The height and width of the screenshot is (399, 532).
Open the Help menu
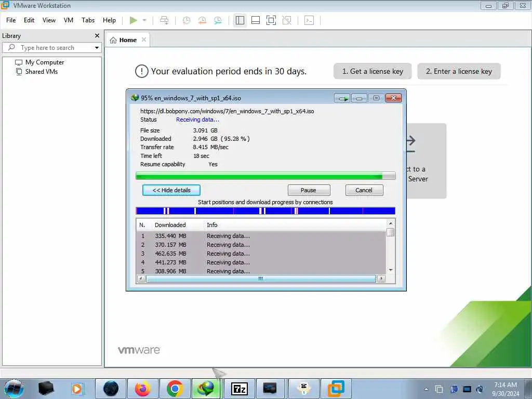coord(109,20)
